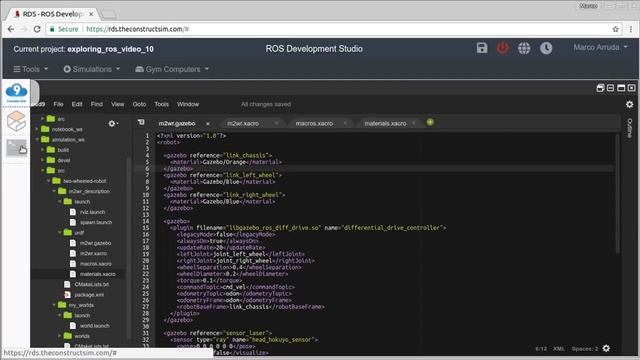Open the clock timer icon
This screenshot has height=360, width=640.
pyautogui.click(x=546, y=48)
